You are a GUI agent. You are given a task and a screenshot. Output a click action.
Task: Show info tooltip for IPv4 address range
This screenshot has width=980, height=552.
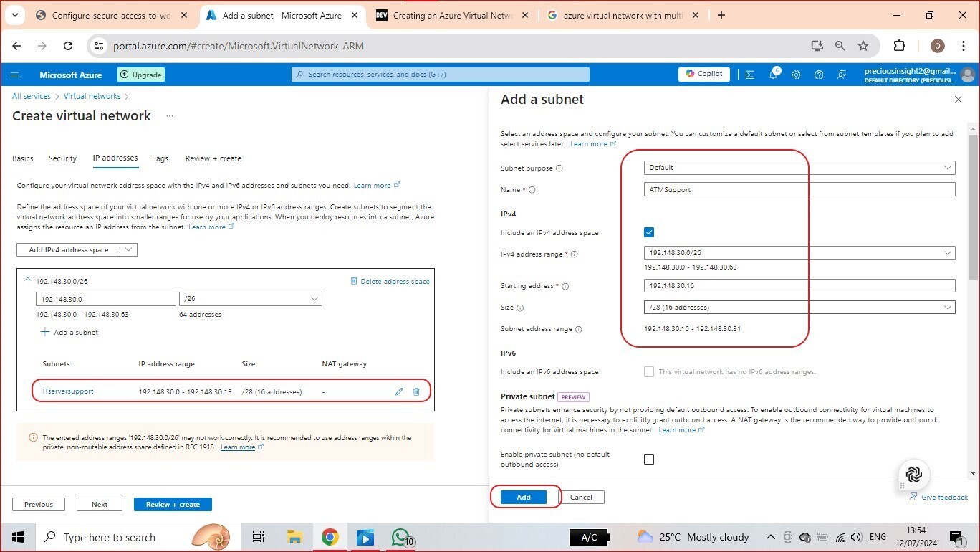tap(575, 254)
